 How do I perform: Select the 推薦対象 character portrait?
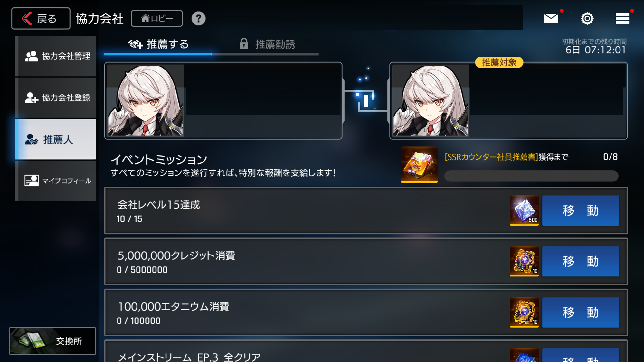point(431,100)
